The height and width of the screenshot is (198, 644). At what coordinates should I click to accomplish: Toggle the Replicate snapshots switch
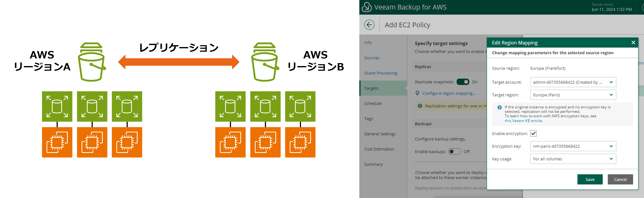click(x=463, y=82)
